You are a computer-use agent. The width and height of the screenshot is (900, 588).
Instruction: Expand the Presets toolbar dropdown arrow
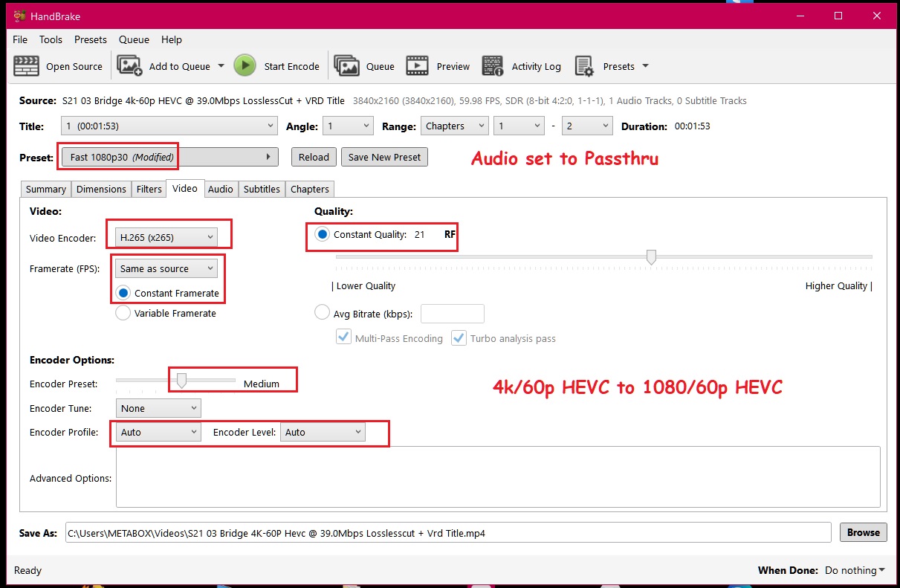[645, 66]
